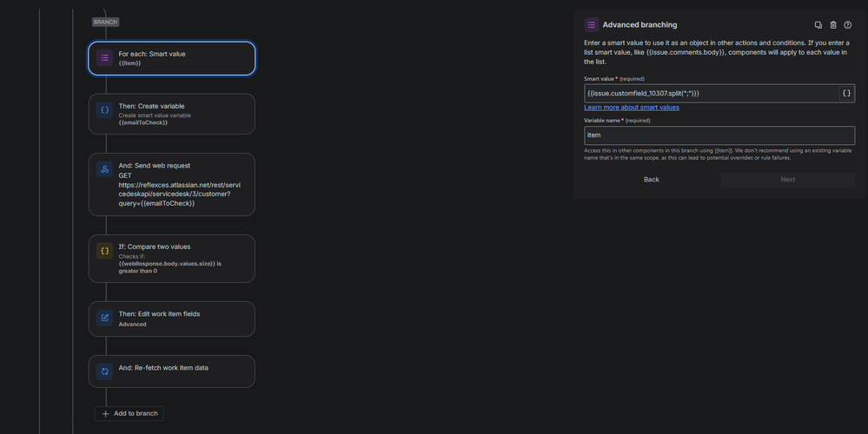This screenshot has width=868, height=434.
Task: Click the Create variable curly braces icon
Action: pos(104,110)
